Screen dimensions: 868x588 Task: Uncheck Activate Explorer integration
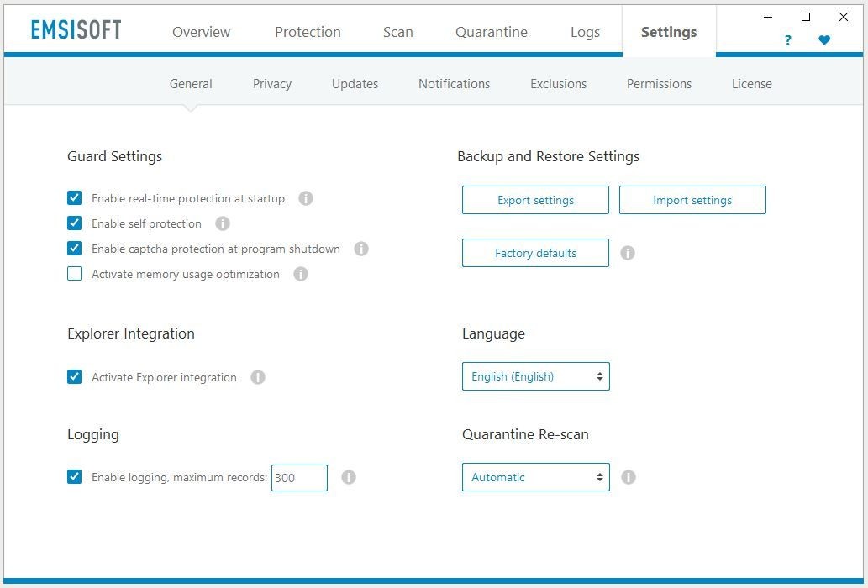click(x=75, y=377)
